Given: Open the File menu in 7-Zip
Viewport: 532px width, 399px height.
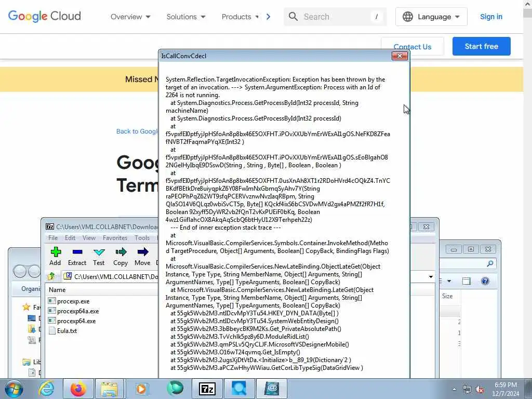Looking at the screenshot, I should click(53, 238).
